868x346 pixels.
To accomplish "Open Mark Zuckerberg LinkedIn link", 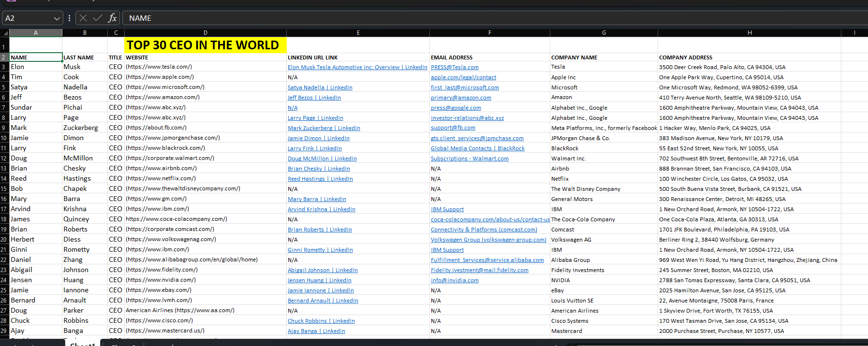I will (324, 128).
